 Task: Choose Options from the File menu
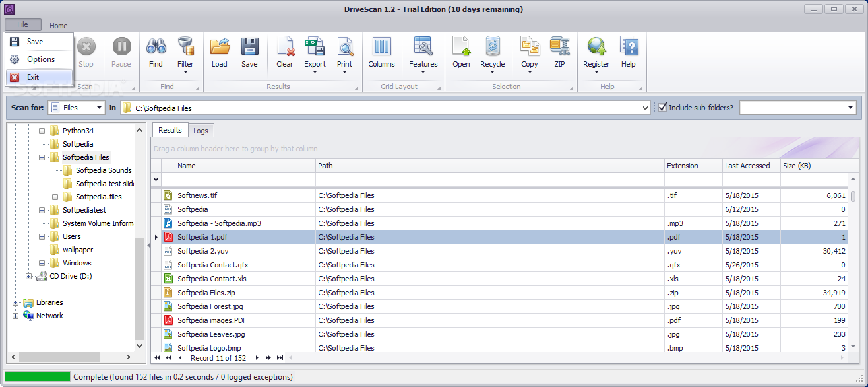(39, 59)
